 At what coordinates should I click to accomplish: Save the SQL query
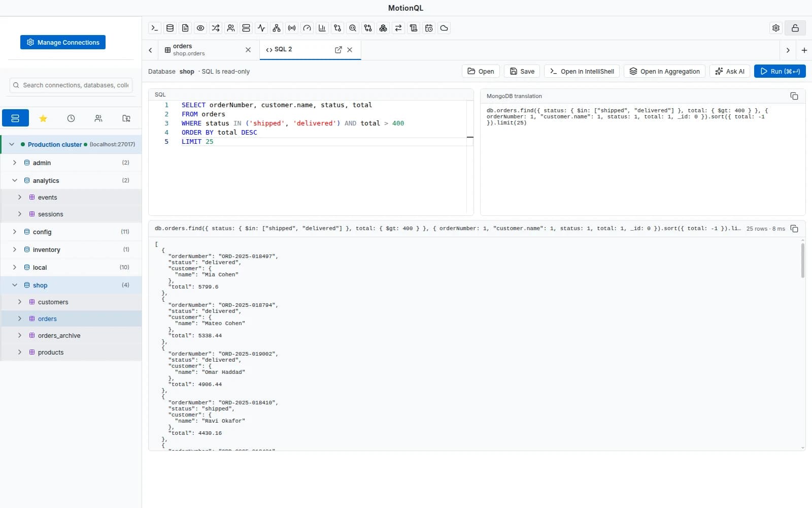(x=522, y=71)
